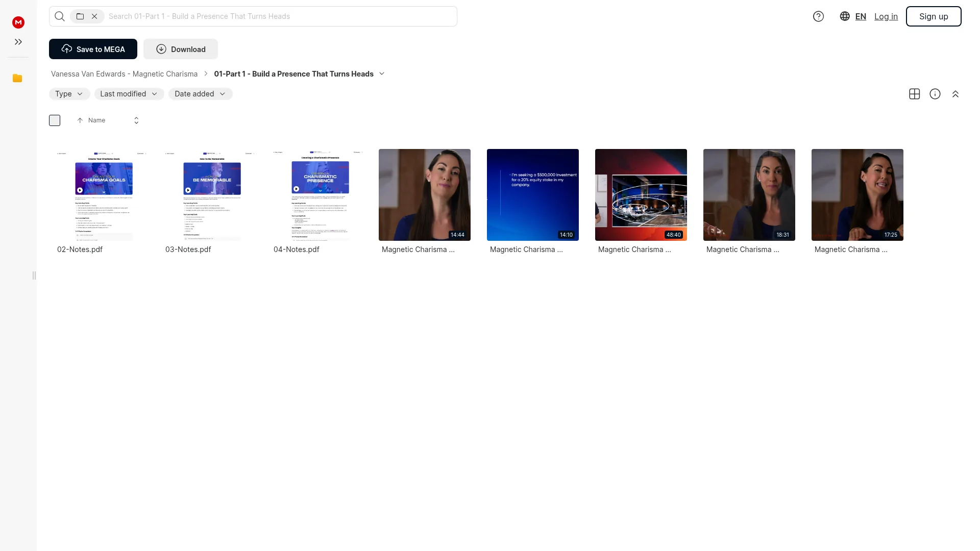Click the Download button
Viewport: 980px width, 551px height.
click(x=181, y=49)
